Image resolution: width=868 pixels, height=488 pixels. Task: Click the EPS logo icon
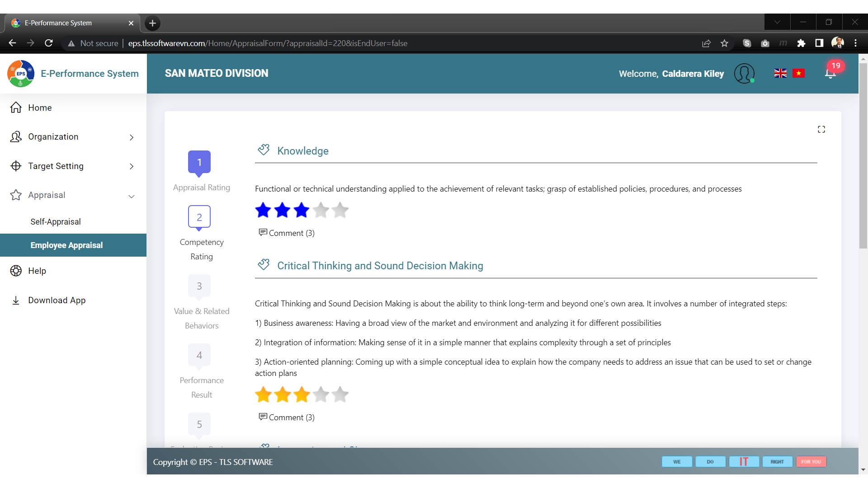[x=20, y=73]
